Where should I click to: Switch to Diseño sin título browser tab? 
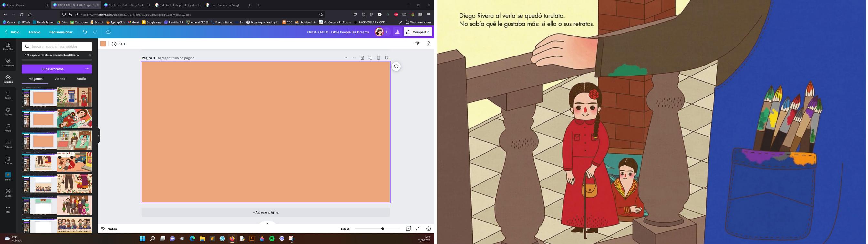point(127,5)
